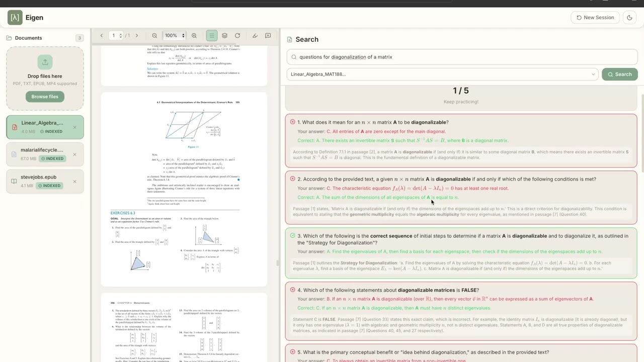Select stevejobs.epub in the Documents sidebar
The height and width of the screenshot is (362, 644).
click(x=38, y=177)
